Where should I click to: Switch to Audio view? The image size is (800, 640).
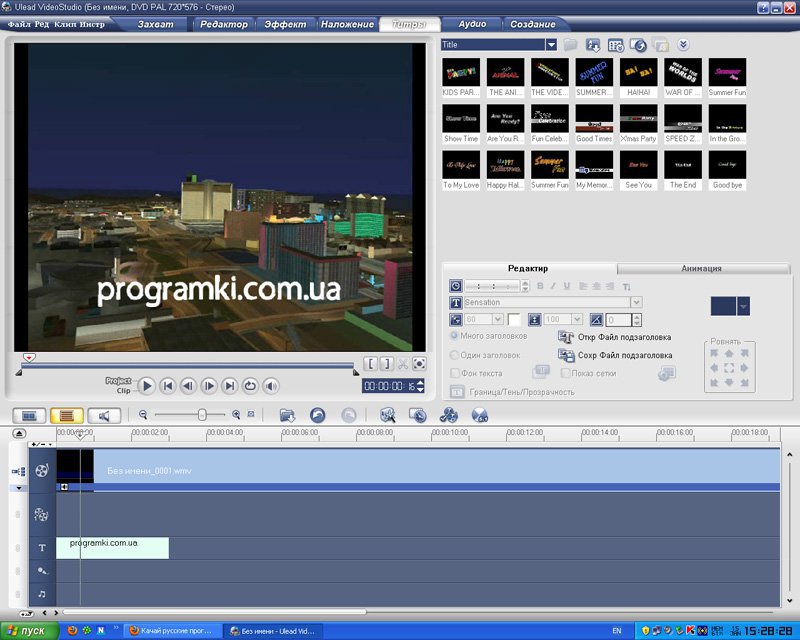104,416
